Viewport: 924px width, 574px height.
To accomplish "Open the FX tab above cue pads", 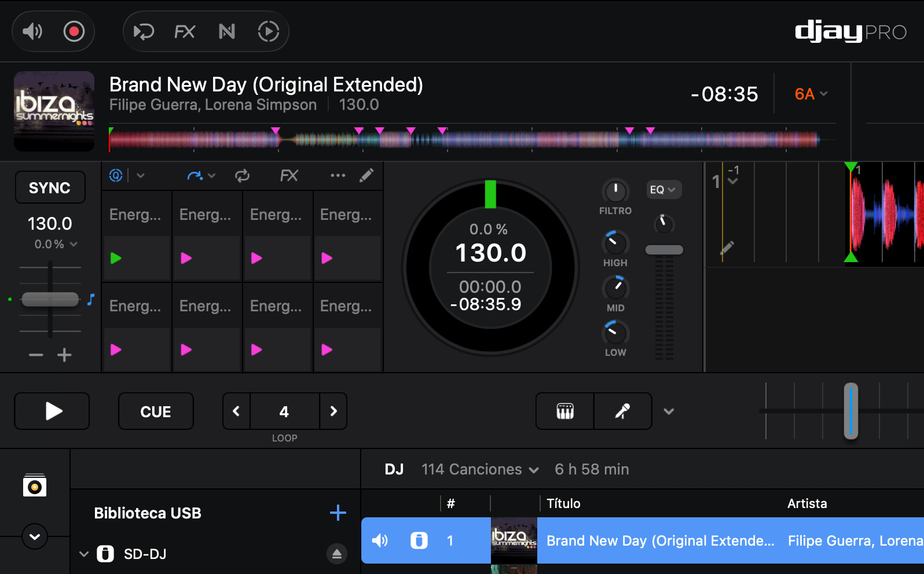I will click(289, 175).
